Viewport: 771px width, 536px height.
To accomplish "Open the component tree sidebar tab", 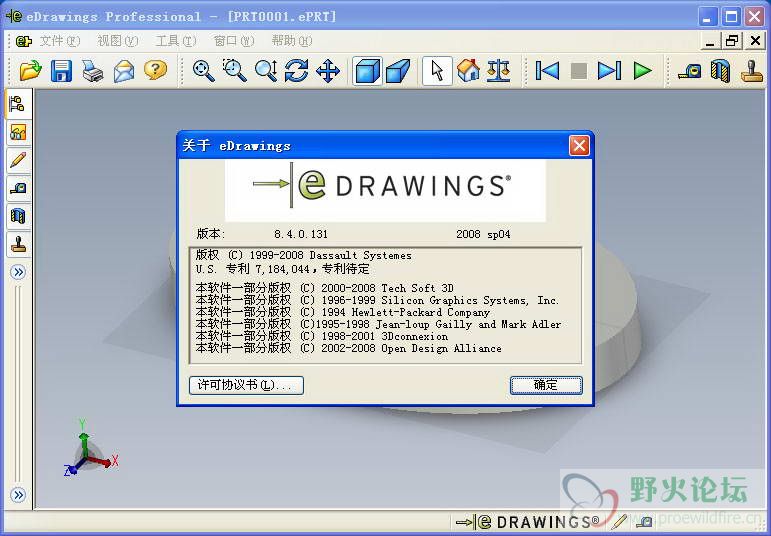I will coord(18,104).
